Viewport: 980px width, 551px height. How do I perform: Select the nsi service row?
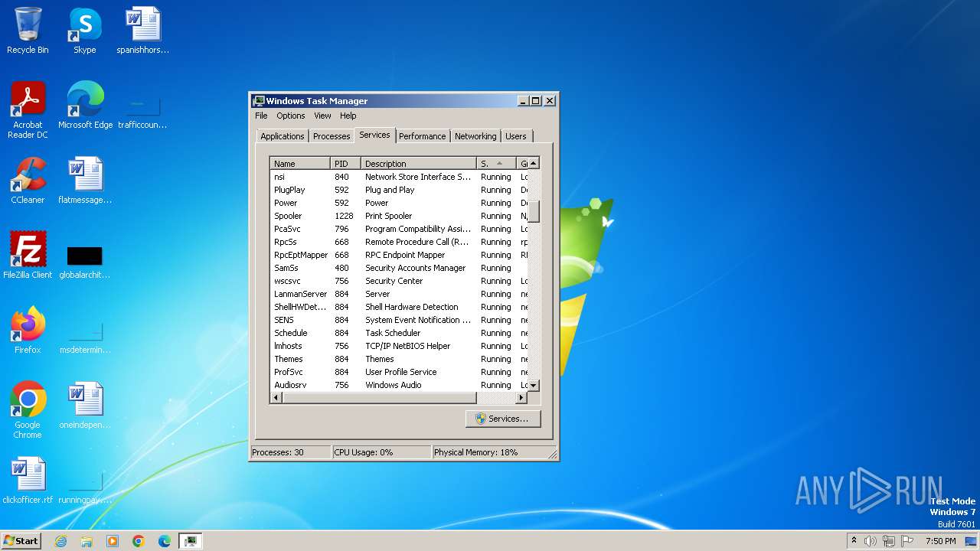tap(399, 177)
